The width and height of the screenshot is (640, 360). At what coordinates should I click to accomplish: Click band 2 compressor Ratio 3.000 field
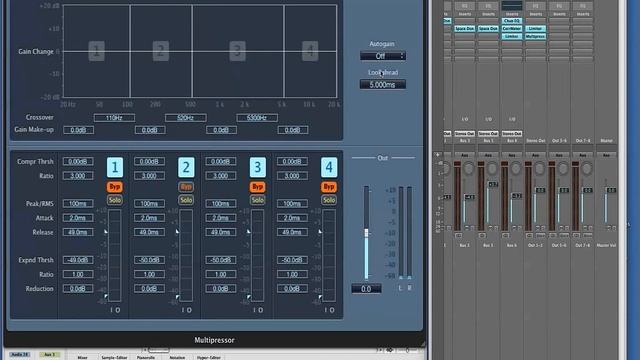[x=149, y=176]
